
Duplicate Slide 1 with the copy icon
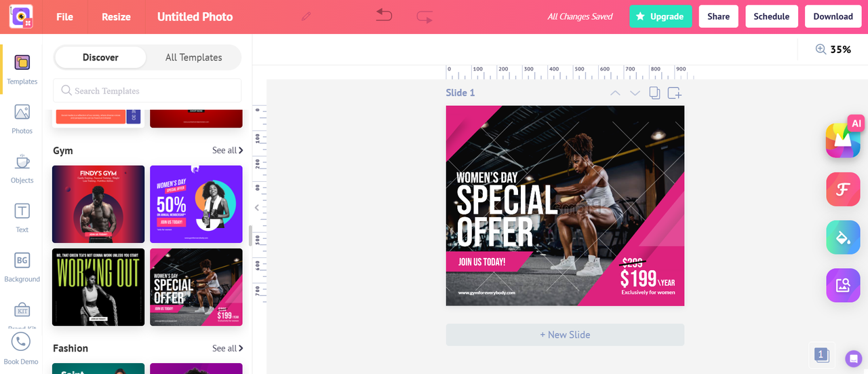654,93
